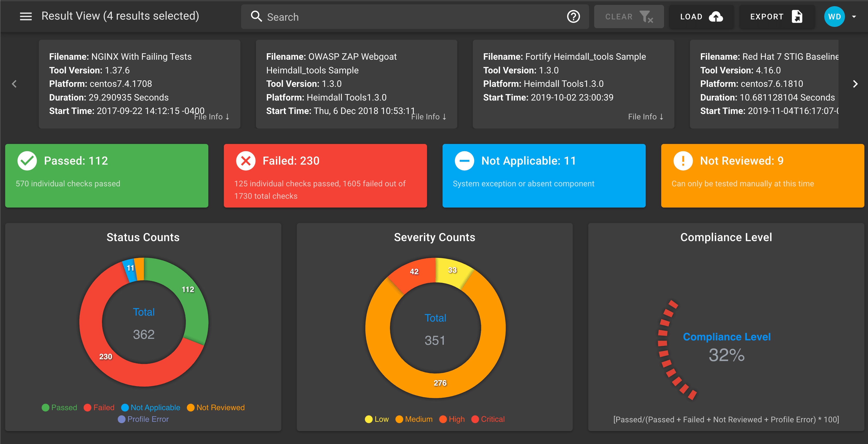Screen dimensions: 868x444
Task: Go back using left carousel chevron
Action: tap(14, 84)
